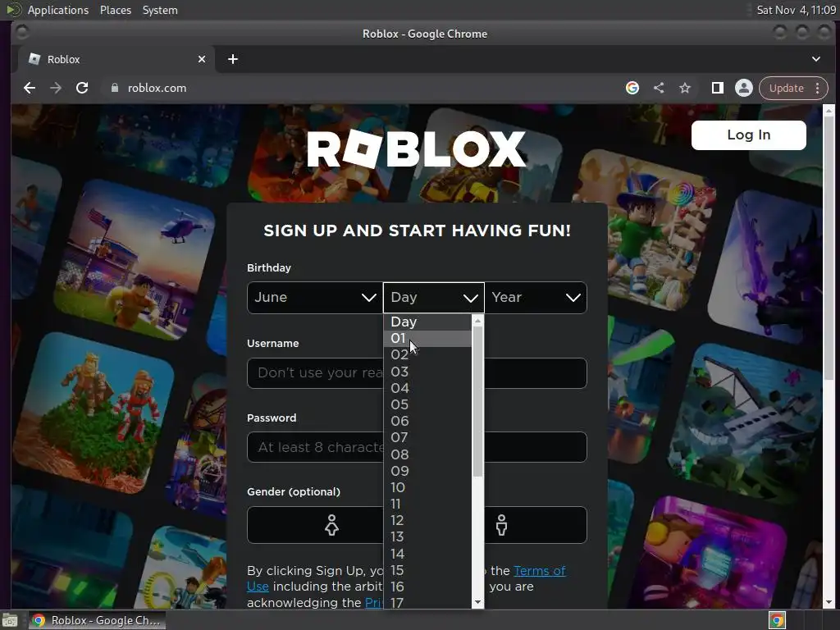Choose day 08 option
This screenshot has width=840, height=630.
(x=427, y=454)
